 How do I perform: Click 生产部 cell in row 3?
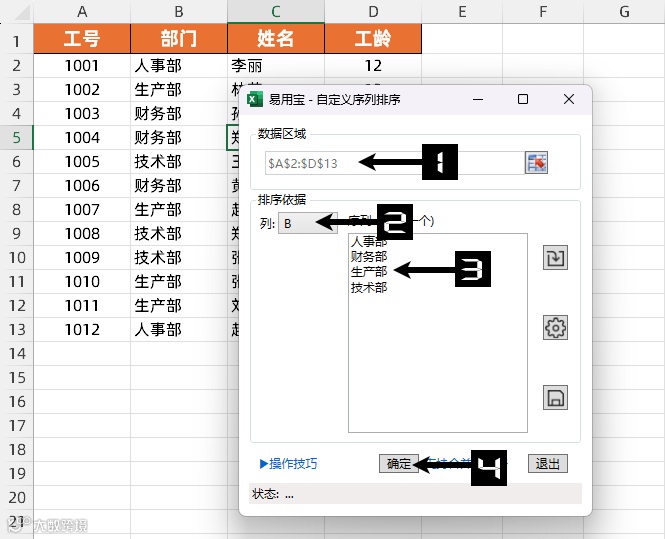[x=179, y=89]
